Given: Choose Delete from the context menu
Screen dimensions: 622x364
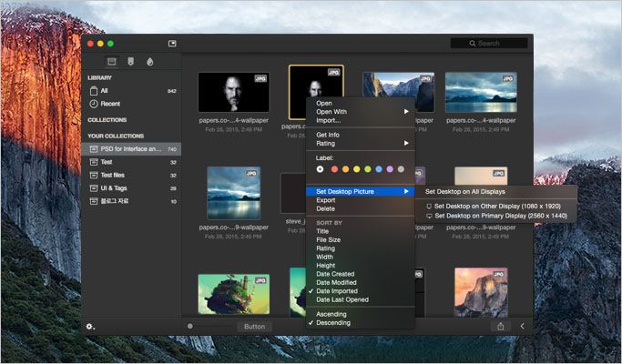Looking at the screenshot, I should click(x=325, y=209).
